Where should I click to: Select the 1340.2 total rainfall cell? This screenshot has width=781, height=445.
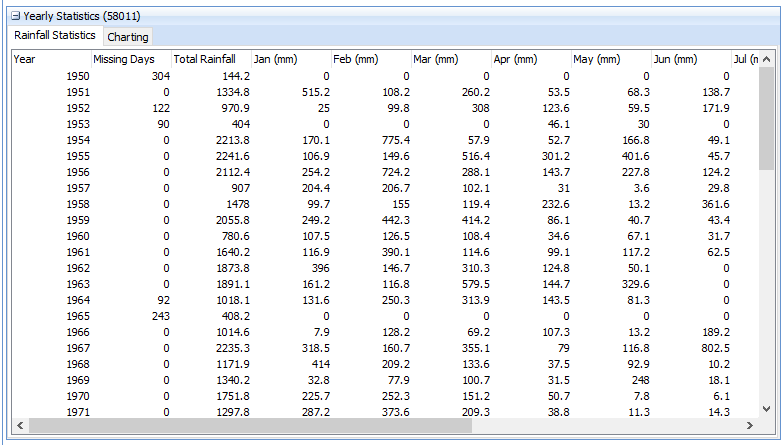tap(233, 380)
